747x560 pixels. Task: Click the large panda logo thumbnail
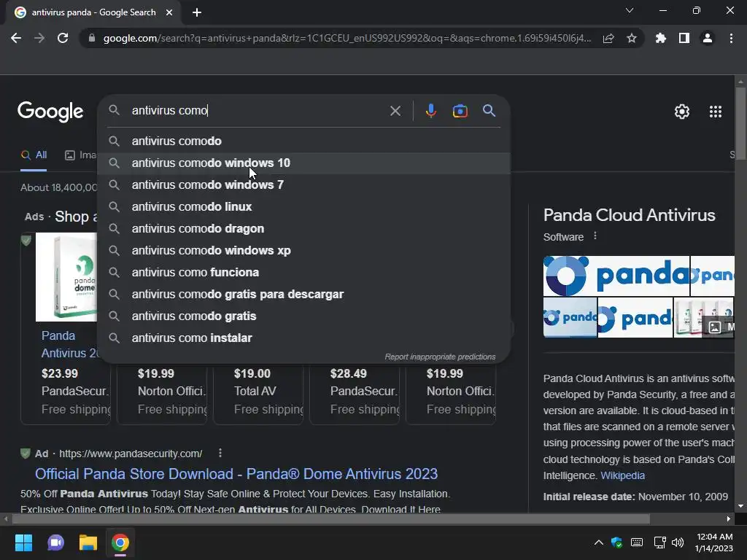[616, 276]
